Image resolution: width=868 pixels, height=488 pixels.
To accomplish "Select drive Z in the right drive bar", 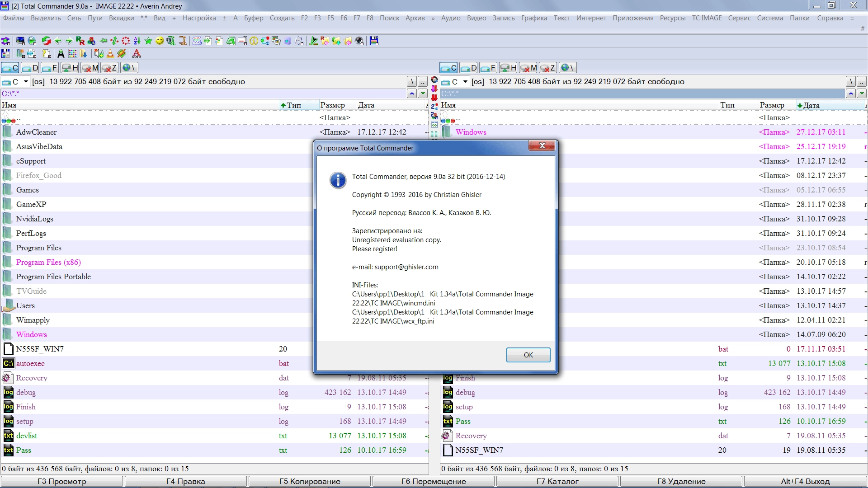I will (x=547, y=68).
